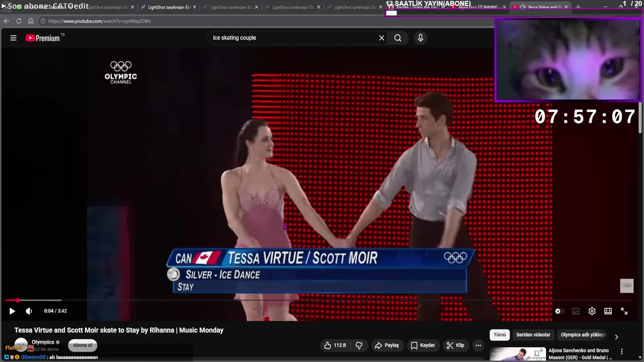Play the video
Viewport: 644px width, 362px height.
[12, 311]
